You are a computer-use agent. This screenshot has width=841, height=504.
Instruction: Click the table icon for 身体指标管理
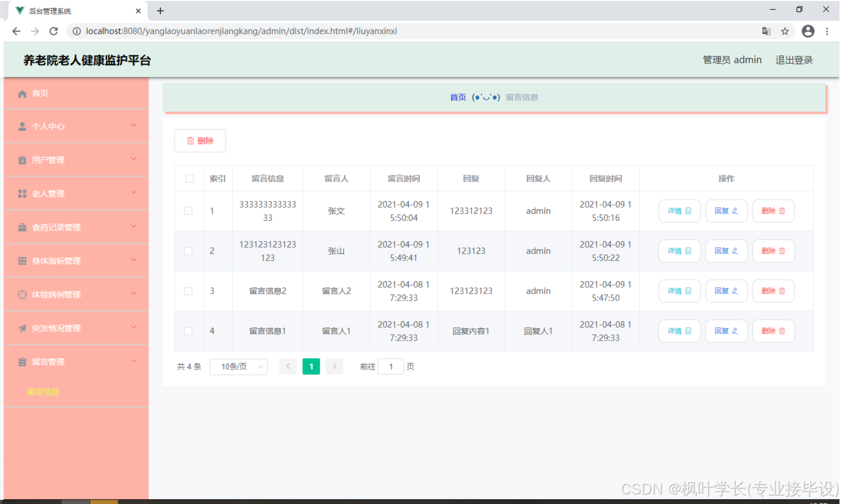(x=22, y=261)
